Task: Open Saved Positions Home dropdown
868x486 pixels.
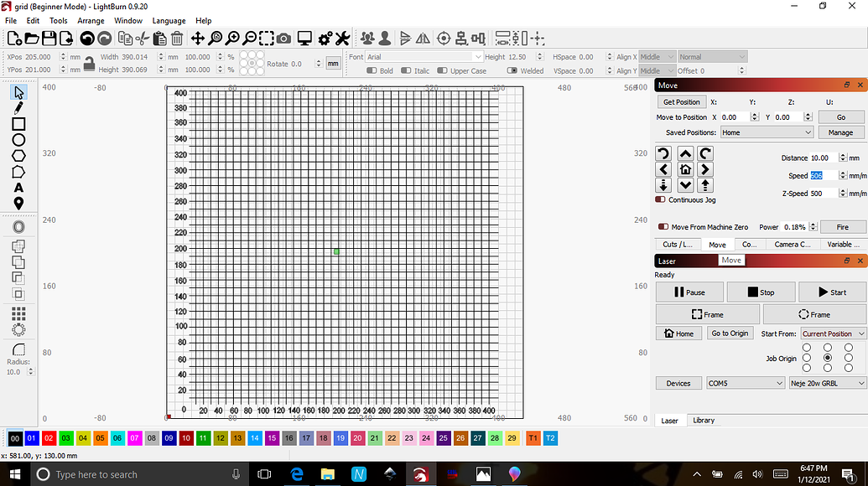Action: tap(767, 132)
